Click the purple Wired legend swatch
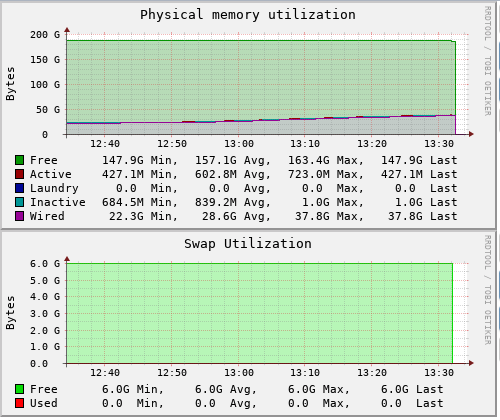This screenshot has width=500, height=420. [x=19, y=216]
